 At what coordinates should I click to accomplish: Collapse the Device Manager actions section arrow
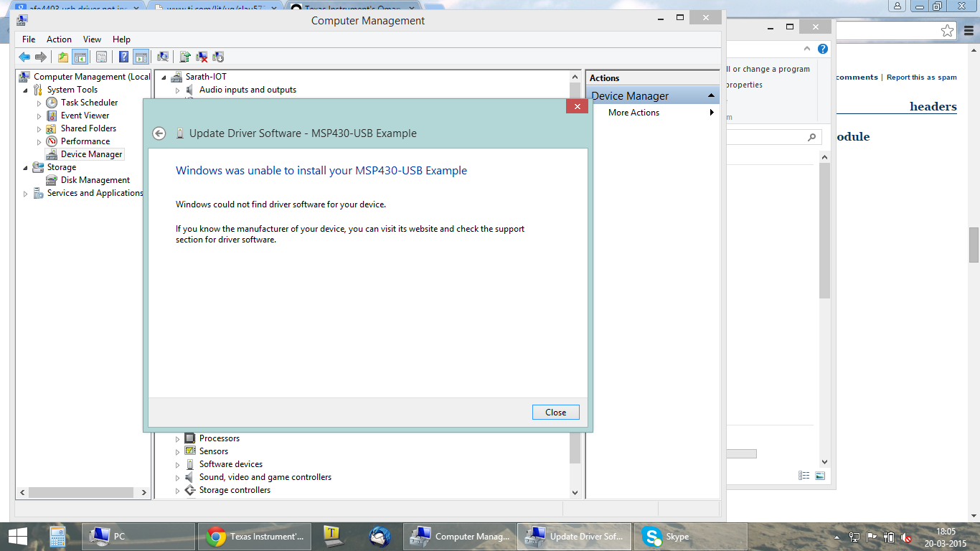click(711, 95)
